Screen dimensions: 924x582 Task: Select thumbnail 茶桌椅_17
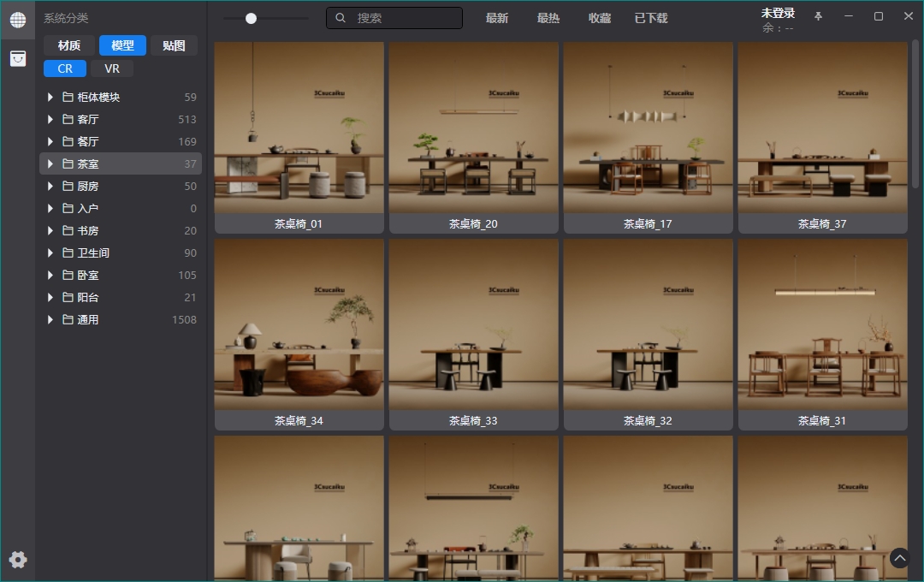[x=649, y=138]
